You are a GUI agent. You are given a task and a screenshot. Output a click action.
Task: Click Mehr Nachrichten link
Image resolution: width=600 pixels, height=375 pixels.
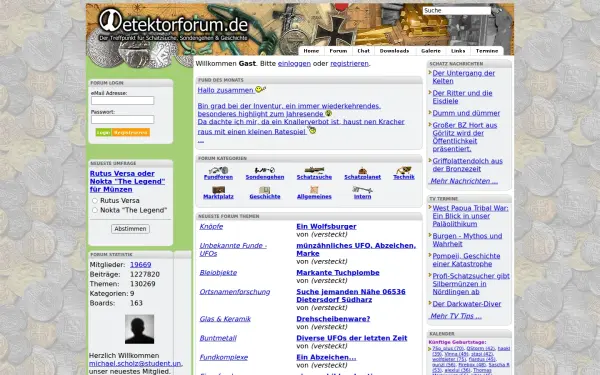click(464, 181)
